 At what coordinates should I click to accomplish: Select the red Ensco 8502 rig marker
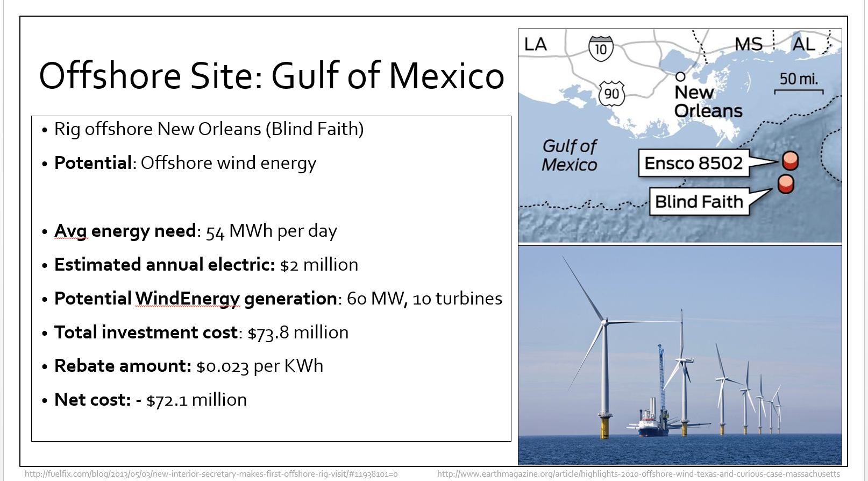pyautogui.click(x=790, y=160)
